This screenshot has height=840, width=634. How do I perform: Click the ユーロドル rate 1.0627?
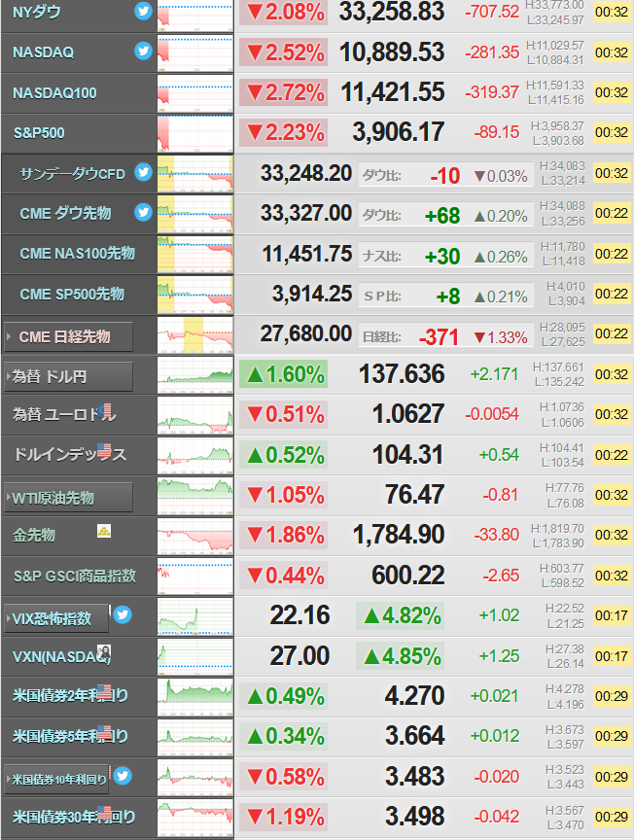click(x=408, y=414)
